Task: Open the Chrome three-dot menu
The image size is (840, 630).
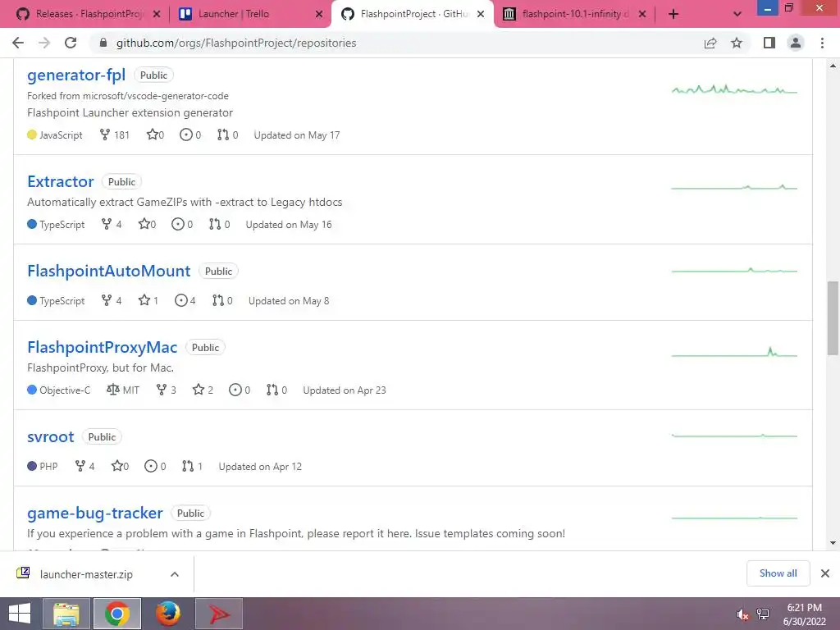Action: pyautogui.click(x=822, y=43)
